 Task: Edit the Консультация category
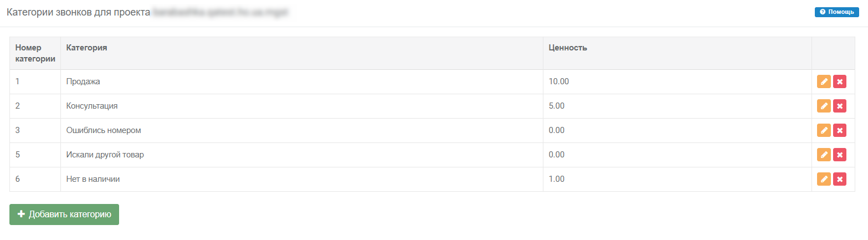824,106
